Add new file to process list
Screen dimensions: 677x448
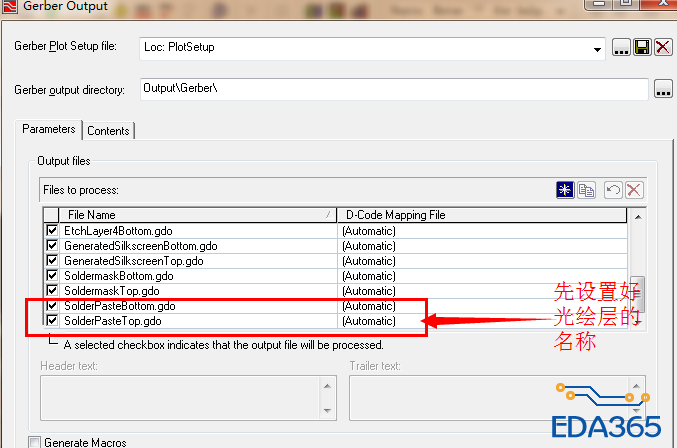pyautogui.click(x=565, y=190)
